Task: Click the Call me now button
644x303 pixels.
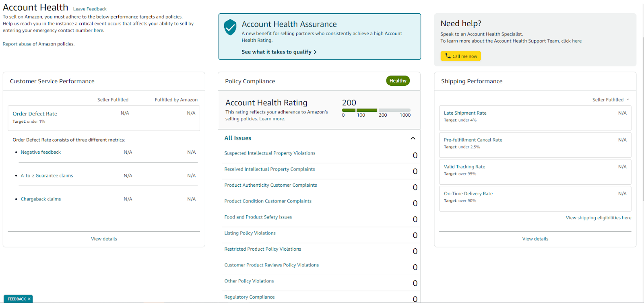Action: [x=461, y=56]
